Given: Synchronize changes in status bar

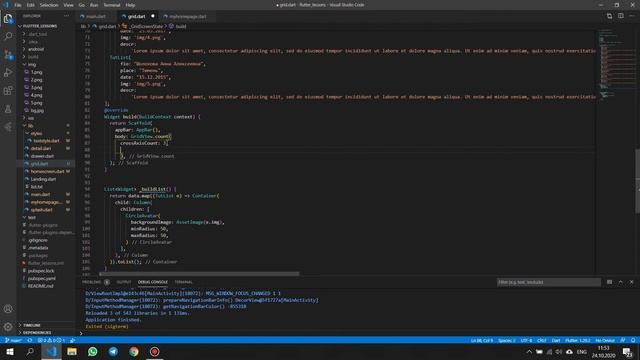Looking at the screenshot, I should 30,340.
